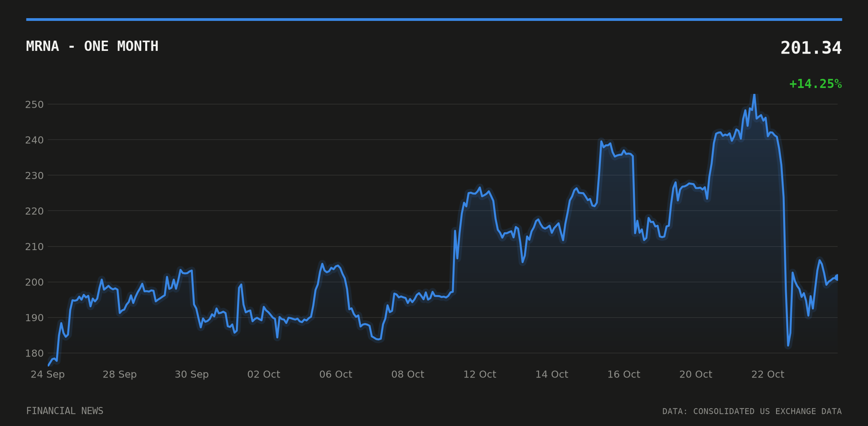Click the 201.34 price value

click(811, 48)
